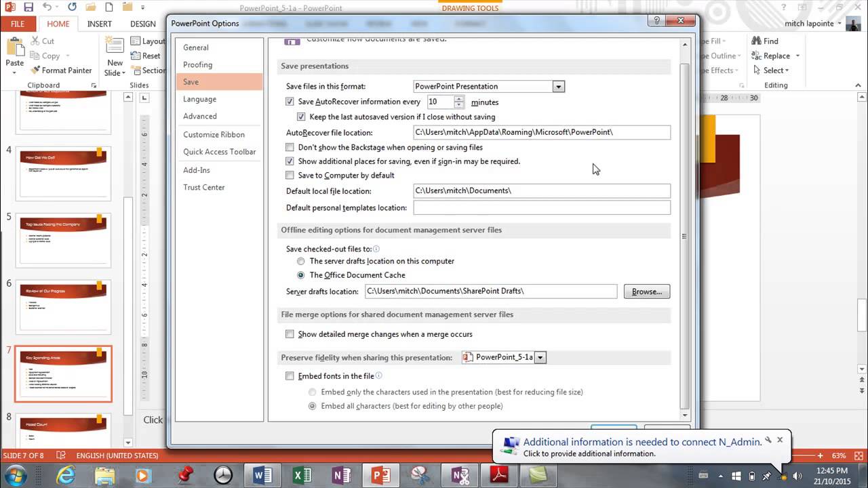Click the Undo arrow in the title bar
Image resolution: width=868 pixels, height=488 pixels.
click(x=46, y=7)
